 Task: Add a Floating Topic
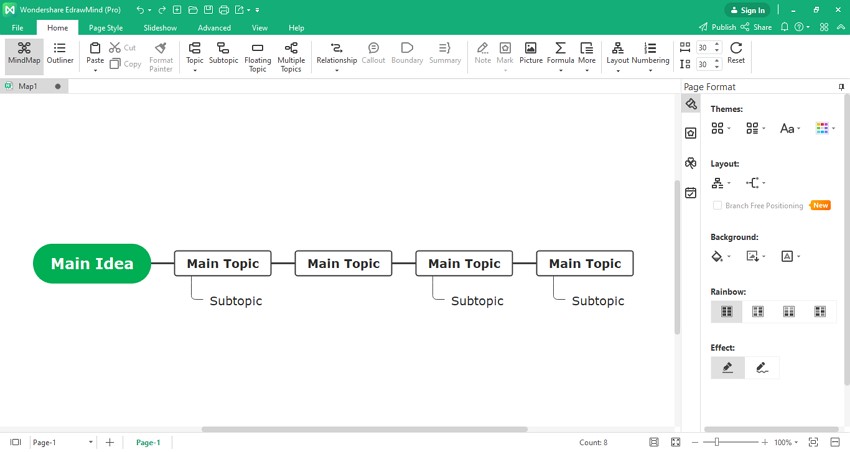(257, 56)
